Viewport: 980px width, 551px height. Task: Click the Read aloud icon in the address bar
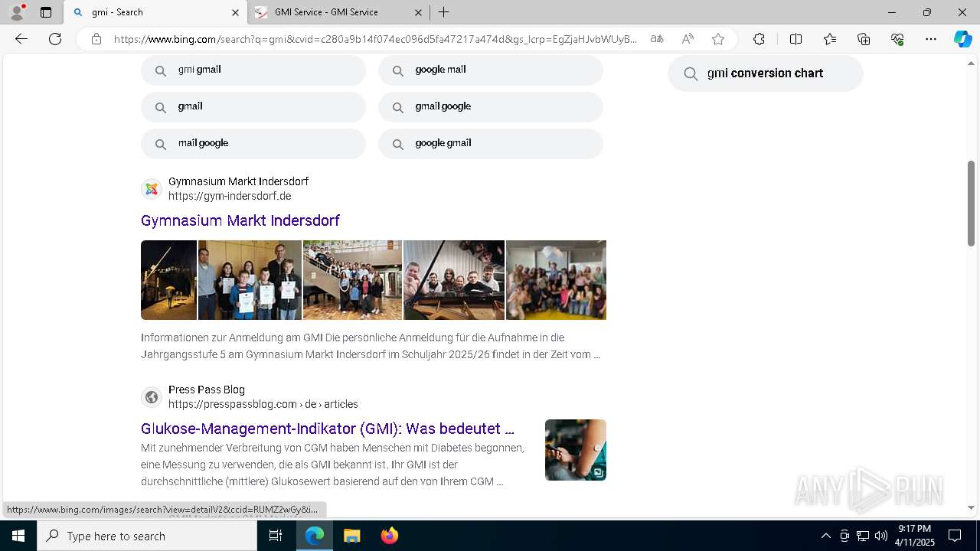click(x=688, y=39)
